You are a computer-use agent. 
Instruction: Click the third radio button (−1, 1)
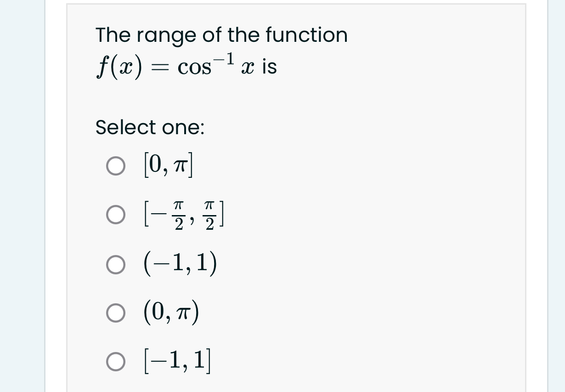pos(115,265)
